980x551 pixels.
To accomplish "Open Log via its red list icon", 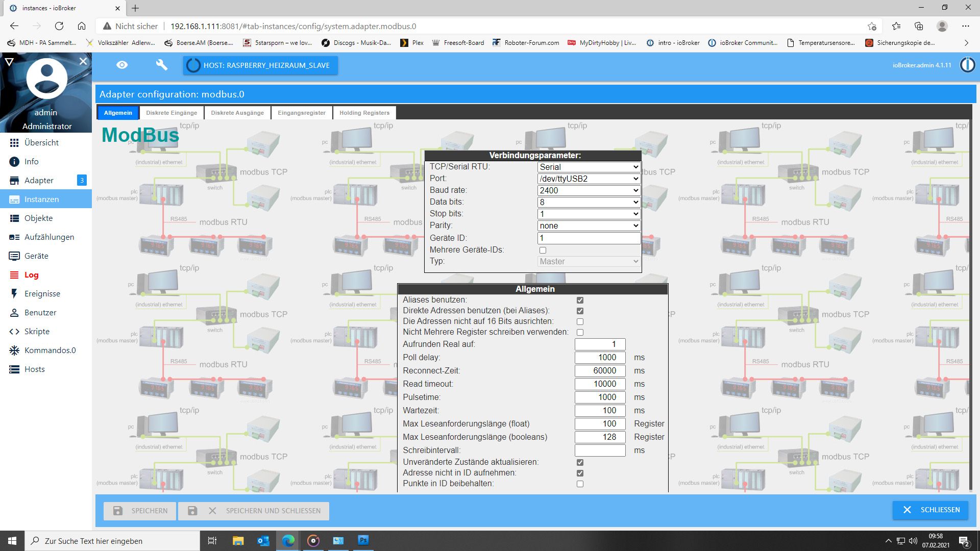I will 14,275.
